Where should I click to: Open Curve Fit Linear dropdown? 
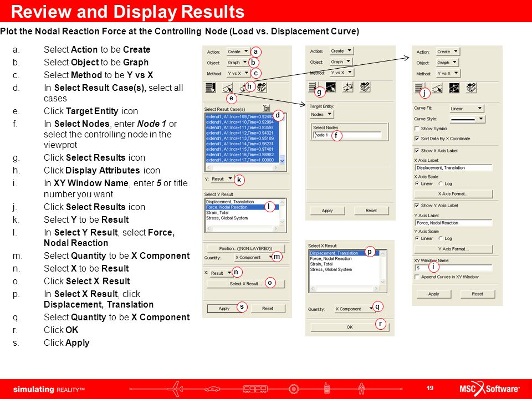[x=467, y=109]
